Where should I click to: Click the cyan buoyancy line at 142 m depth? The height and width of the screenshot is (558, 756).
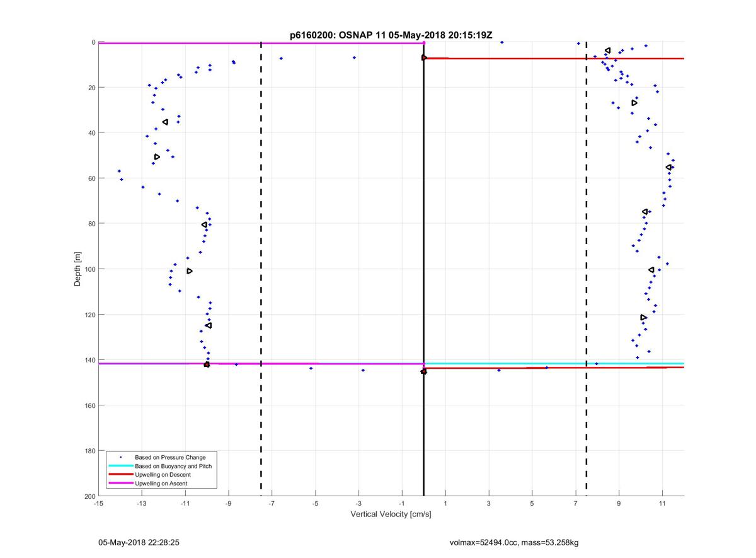tap(554, 363)
